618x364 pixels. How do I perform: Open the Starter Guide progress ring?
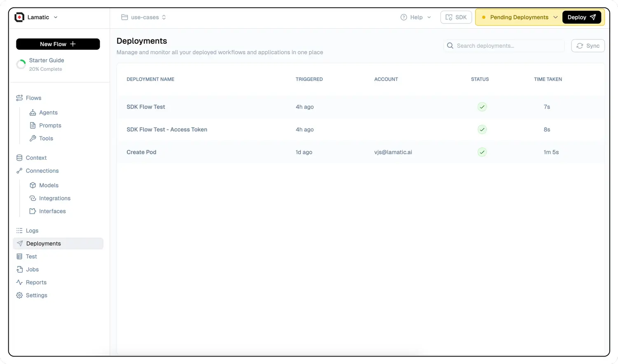21,65
